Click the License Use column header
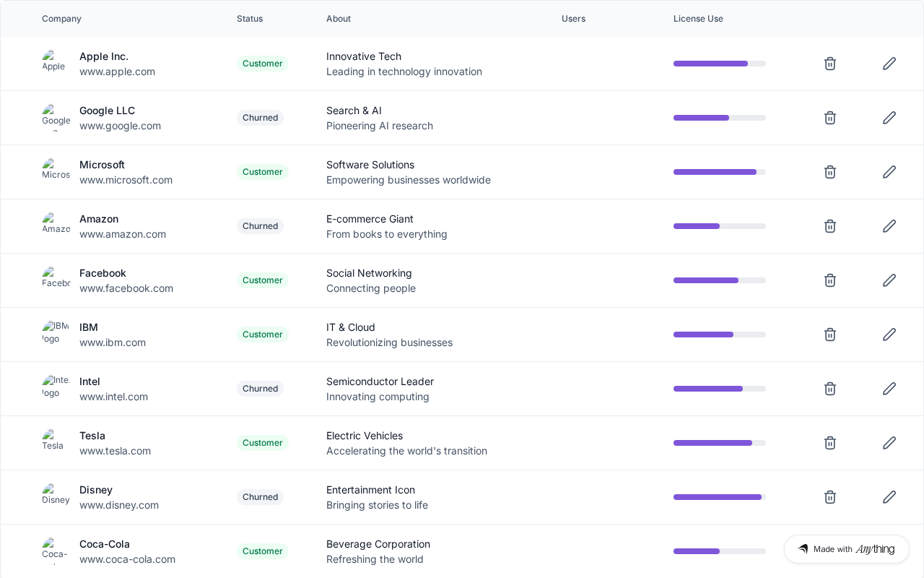The width and height of the screenshot is (924, 578). point(698,19)
